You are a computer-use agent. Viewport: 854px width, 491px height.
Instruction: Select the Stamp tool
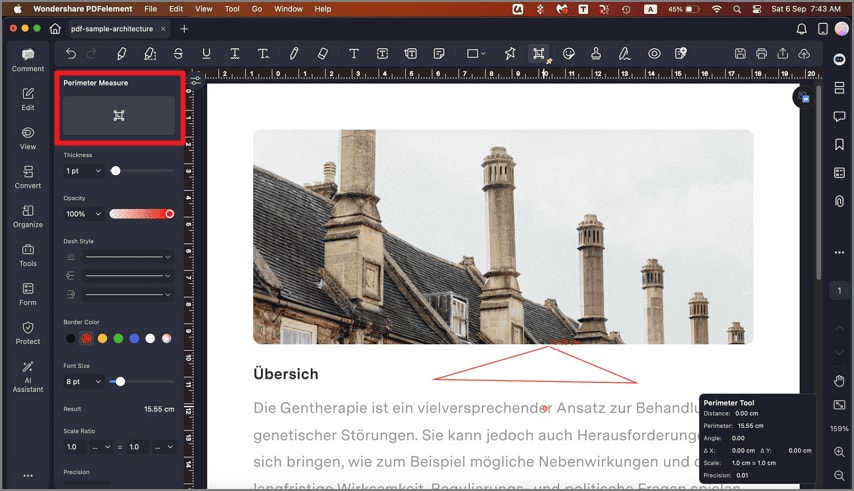[x=596, y=53]
